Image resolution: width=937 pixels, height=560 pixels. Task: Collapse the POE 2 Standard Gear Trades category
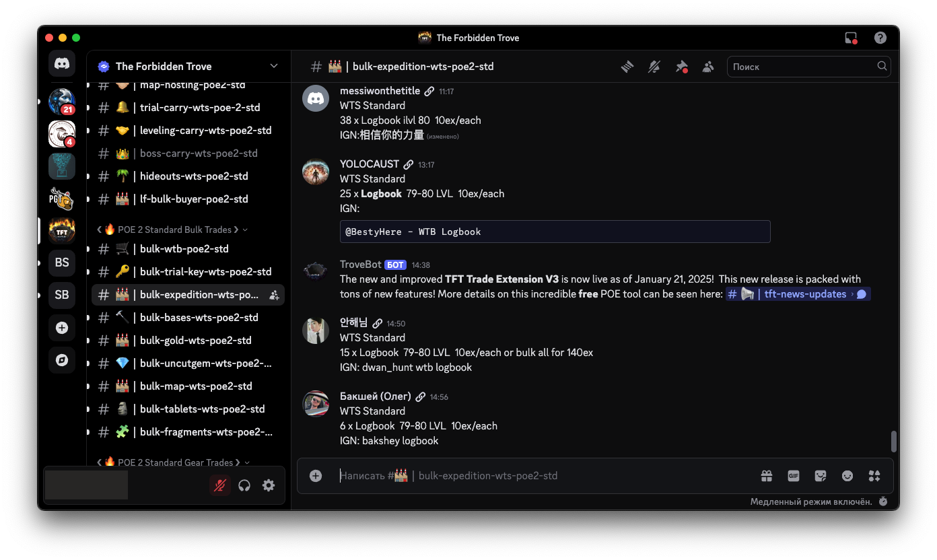173,462
